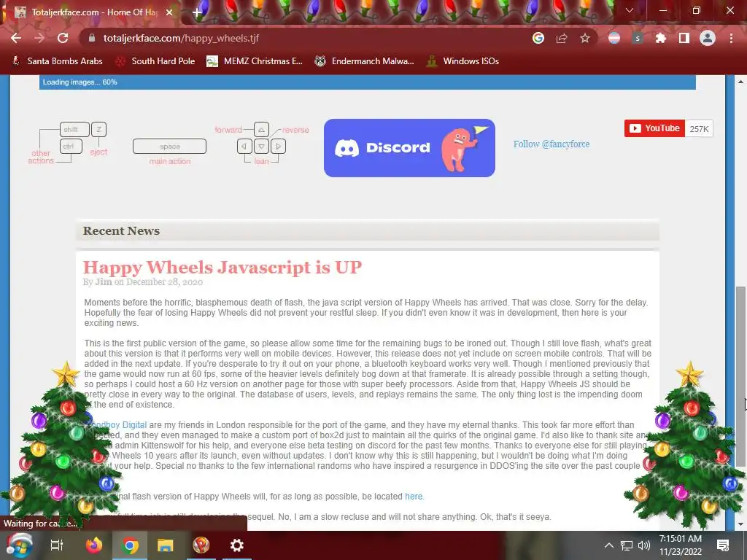Viewport: 747px width, 560px height.
Task: Close the Totaljerkface.com tab
Action: (169, 12)
